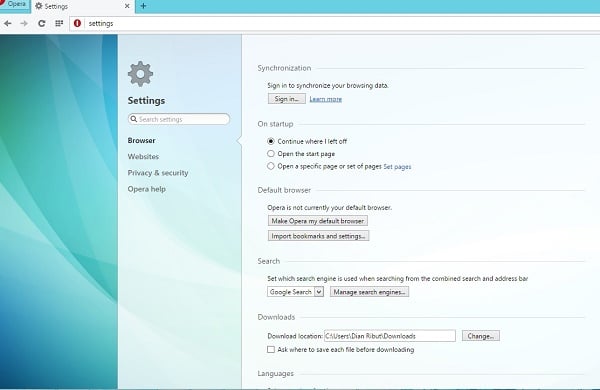Open a new tab with plus icon

pos(143,6)
